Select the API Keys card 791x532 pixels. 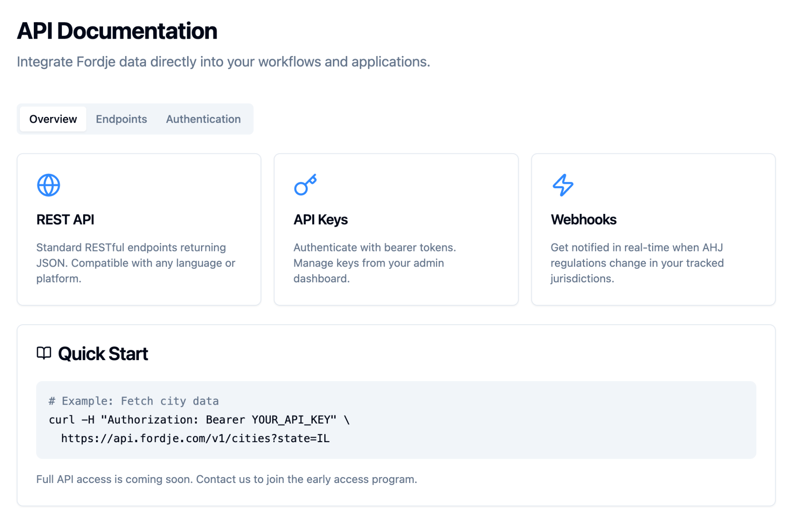coord(395,229)
